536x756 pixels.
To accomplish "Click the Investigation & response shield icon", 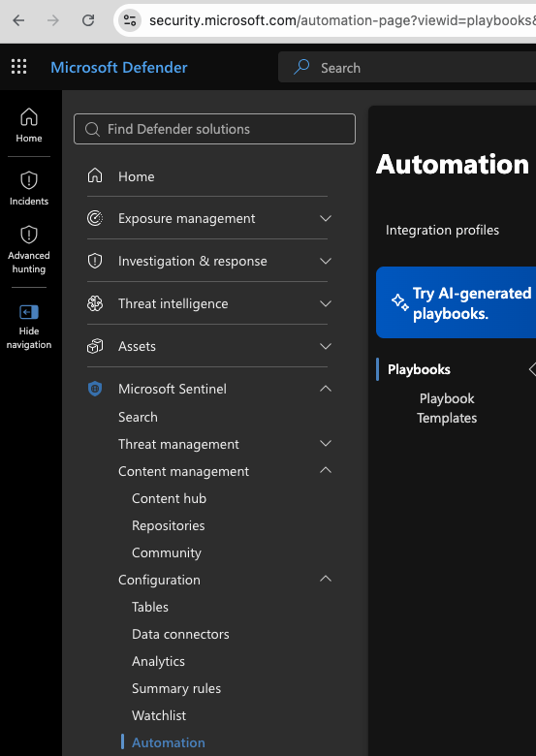I will click(x=95, y=261).
